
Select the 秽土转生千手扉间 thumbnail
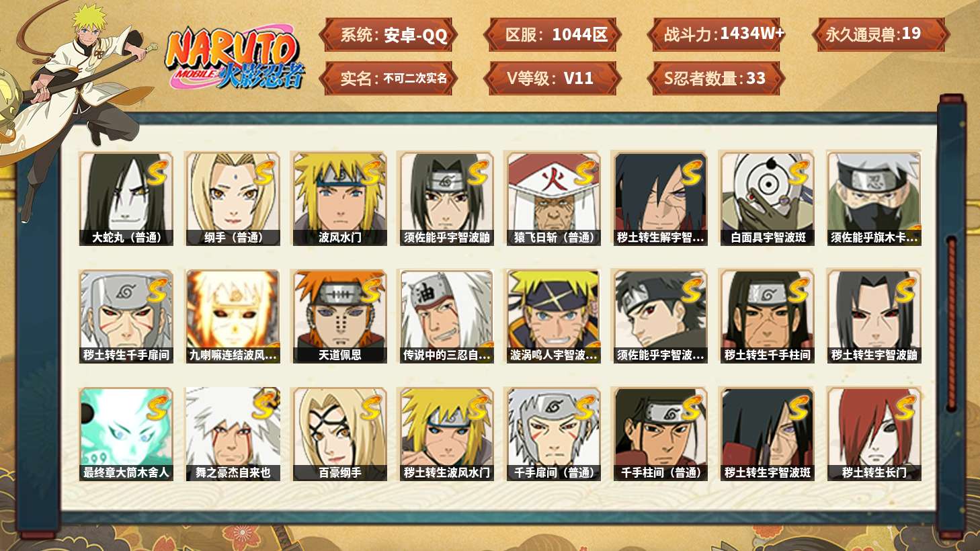tap(126, 316)
